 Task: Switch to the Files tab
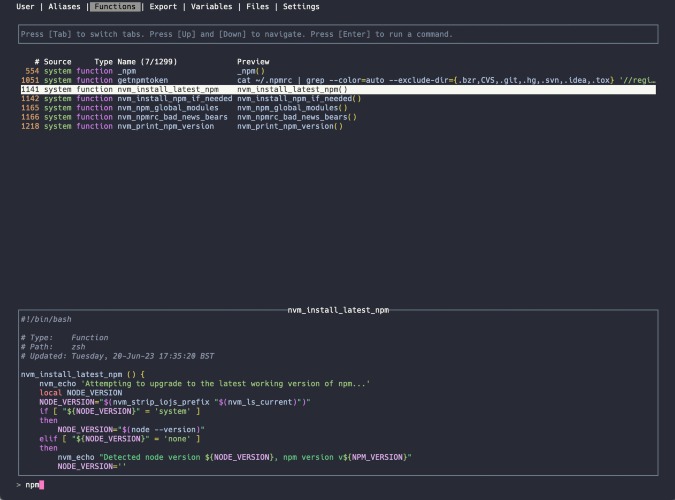point(257,7)
